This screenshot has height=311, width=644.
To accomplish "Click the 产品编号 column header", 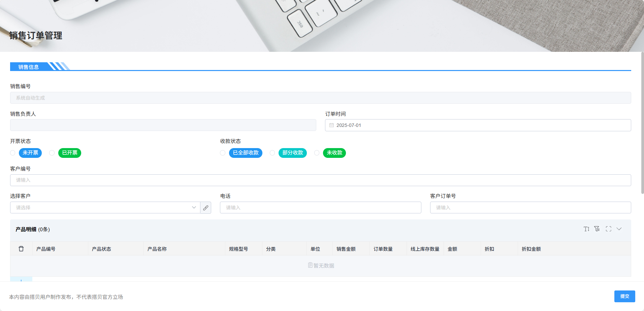I will [x=46, y=249].
